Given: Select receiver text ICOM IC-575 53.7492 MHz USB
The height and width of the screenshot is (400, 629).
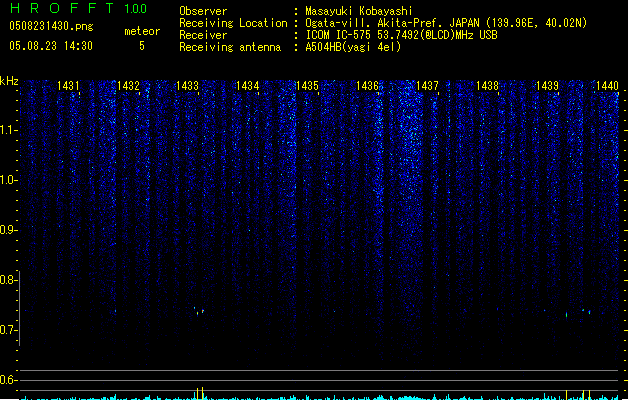Looking at the screenshot, I should pos(402,35).
